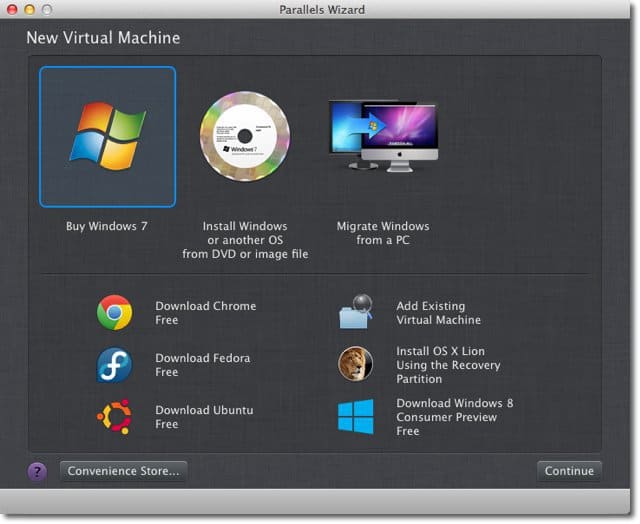Select Migrate Windows from a PC label
The width and height of the screenshot is (640, 524).
point(383,233)
